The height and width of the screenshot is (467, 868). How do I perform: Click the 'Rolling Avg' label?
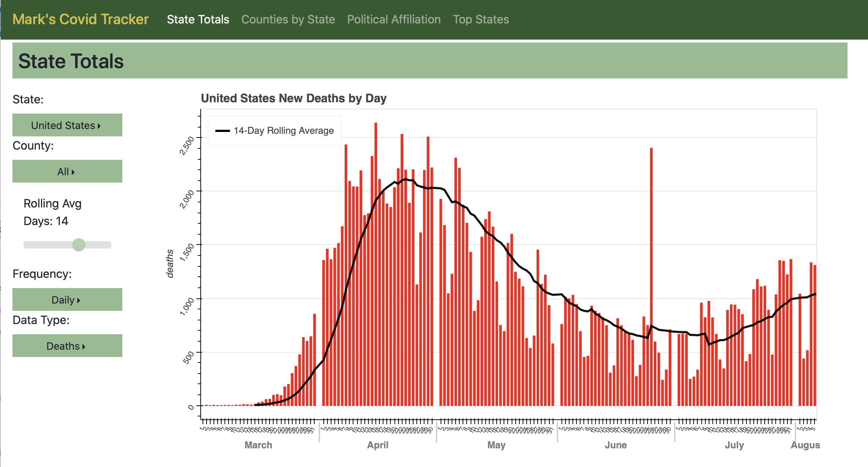pos(52,203)
